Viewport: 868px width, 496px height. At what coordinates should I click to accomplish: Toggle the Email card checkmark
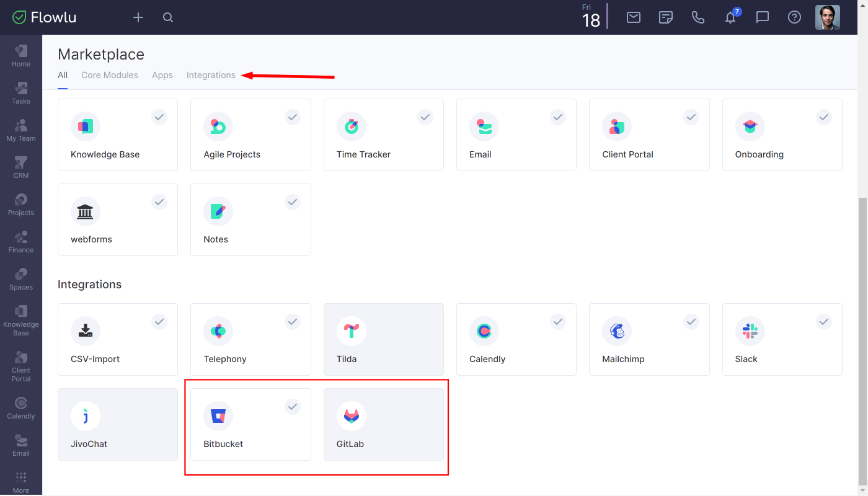click(x=558, y=117)
